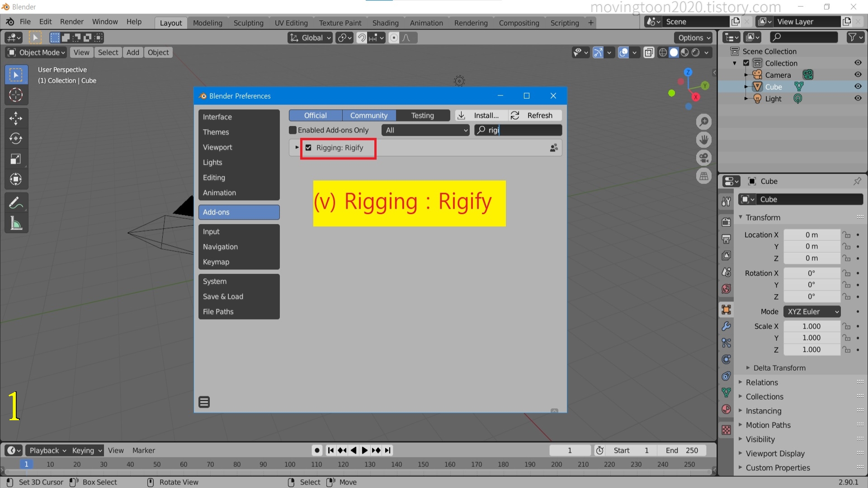This screenshot has height=488, width=868.
Task: Click the add-on search field
Action: 519,130
